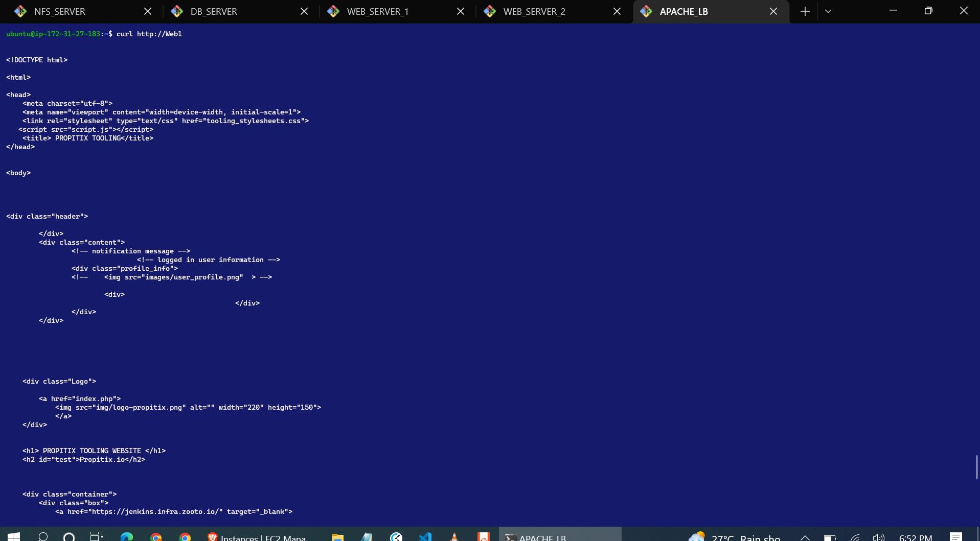Click the terminal scrollbar thumb
Screen dimensions: 980x541
[977, 467]
